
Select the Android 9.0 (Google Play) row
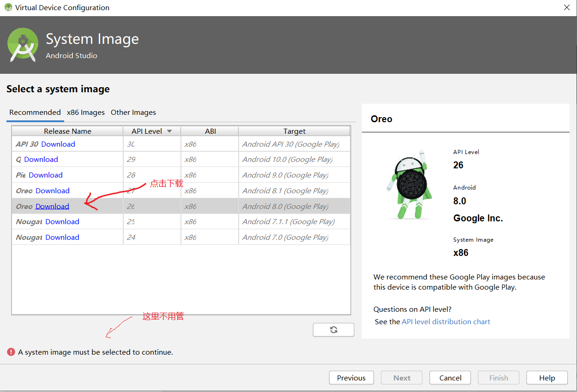tap(181, 175)
